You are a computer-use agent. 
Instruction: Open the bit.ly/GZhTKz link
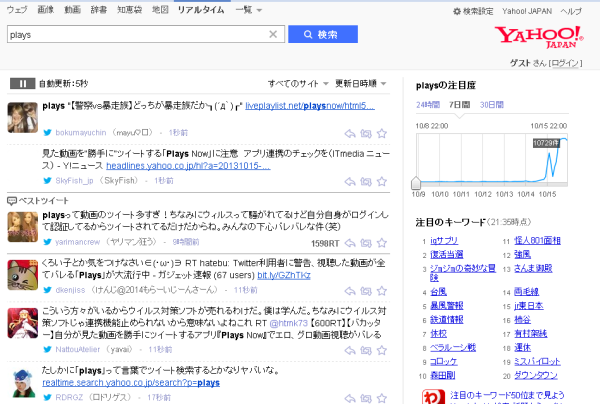point(284,275)
